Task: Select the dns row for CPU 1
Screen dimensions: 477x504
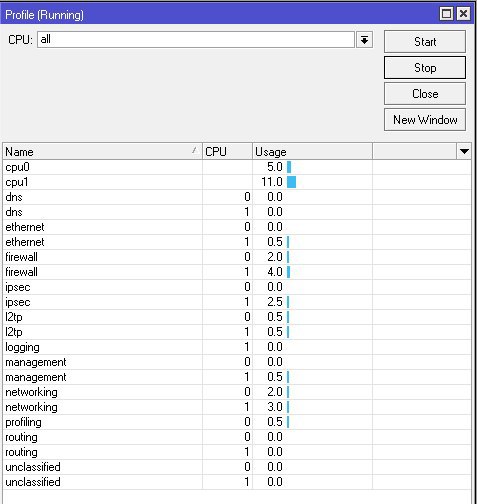Action: [x=237, y=212]
